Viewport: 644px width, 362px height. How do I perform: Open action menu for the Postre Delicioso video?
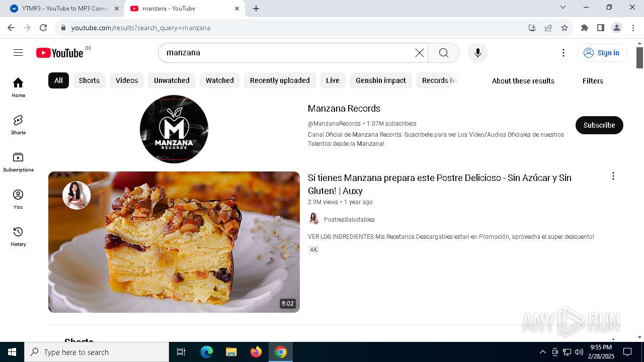(613, 176)
